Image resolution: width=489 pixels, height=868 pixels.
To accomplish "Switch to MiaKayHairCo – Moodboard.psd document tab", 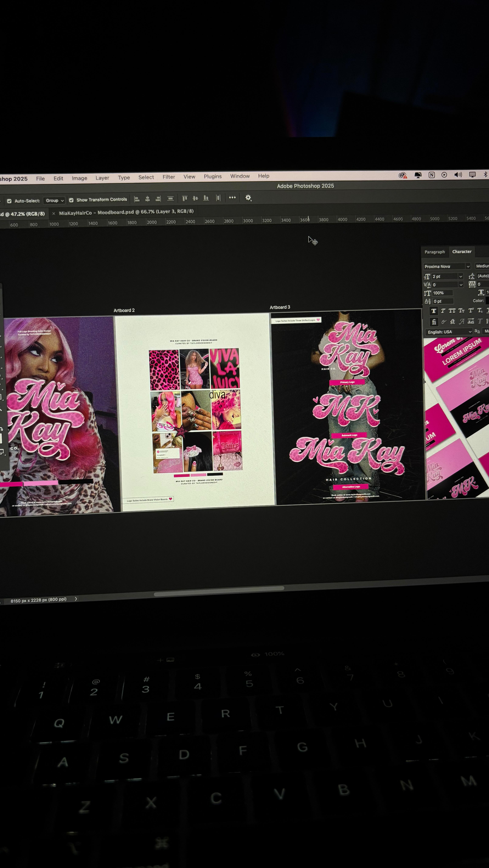I will tap(126, 212).
